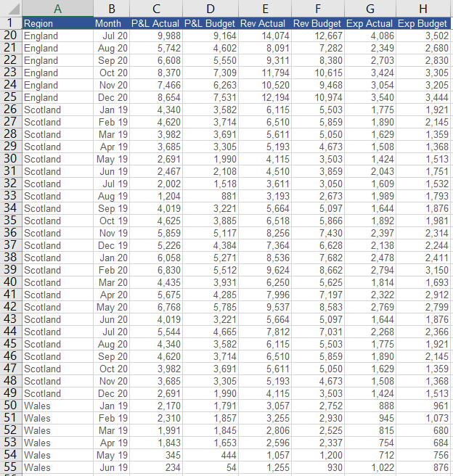
Task: Select row 1 header number
Action: [x=10, y=23]
